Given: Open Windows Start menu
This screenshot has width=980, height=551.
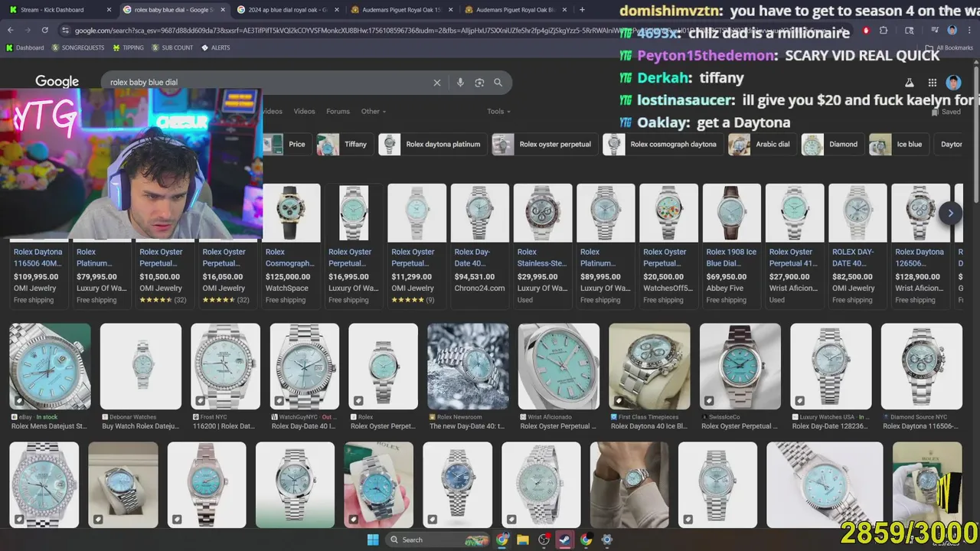Looking at the screenshot, I should (373, 540).
